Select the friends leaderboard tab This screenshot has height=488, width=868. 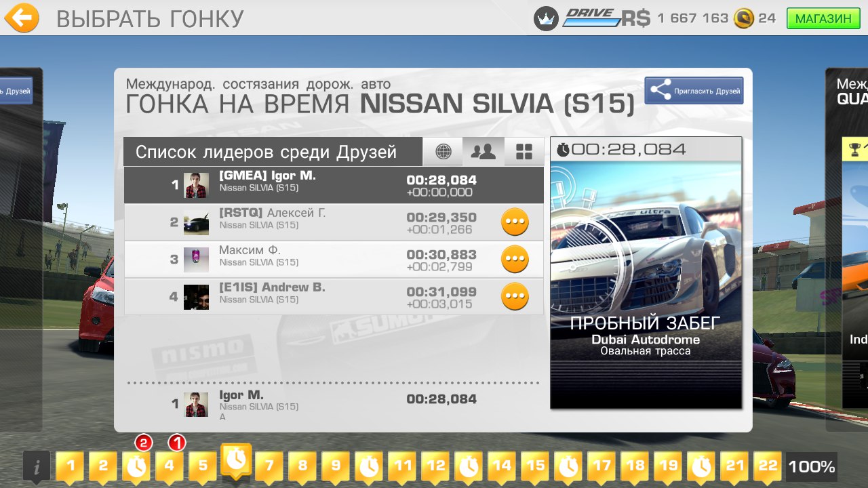(484, 152)
